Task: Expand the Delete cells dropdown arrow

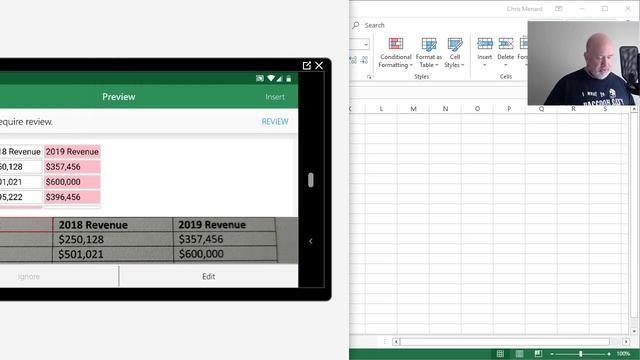Action: click(506, 65)
